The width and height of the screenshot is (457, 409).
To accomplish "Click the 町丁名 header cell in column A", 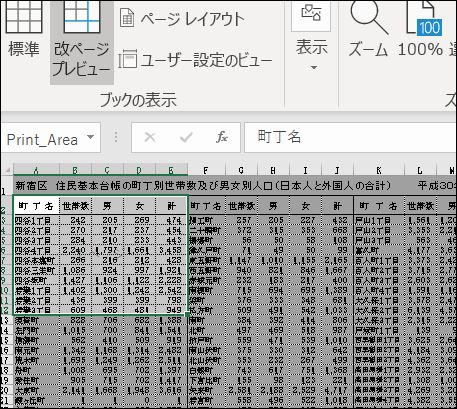I will [x=36, y=206].
